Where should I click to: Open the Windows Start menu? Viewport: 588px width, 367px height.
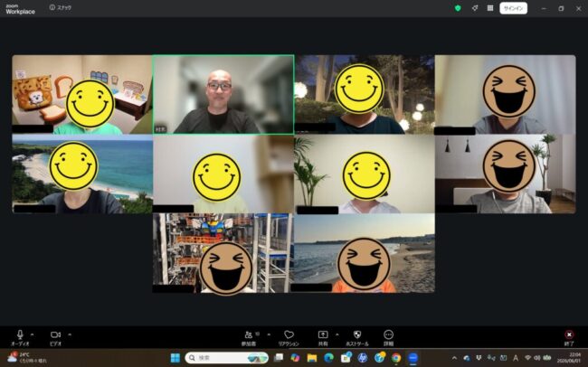(175, 358)
